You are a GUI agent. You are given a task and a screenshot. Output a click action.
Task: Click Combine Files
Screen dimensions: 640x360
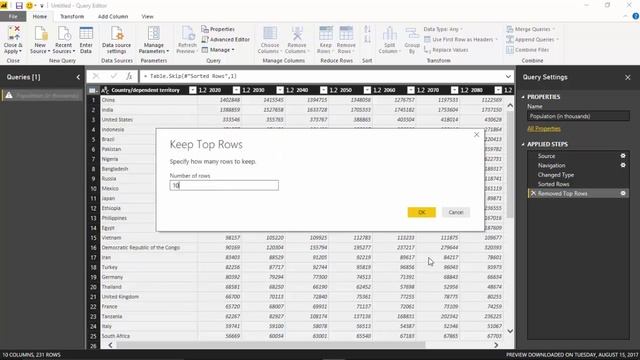(x=528, y=50)
